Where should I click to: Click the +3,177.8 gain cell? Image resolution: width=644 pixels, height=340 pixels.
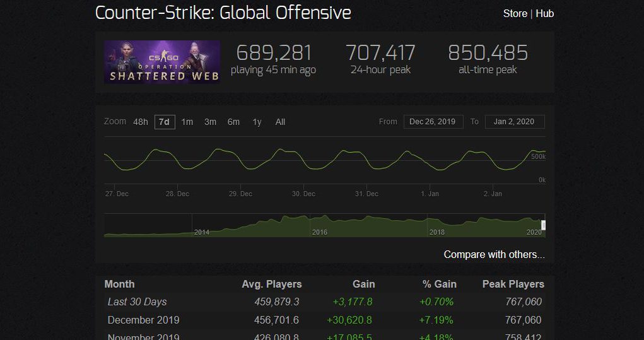coord(353,302)
